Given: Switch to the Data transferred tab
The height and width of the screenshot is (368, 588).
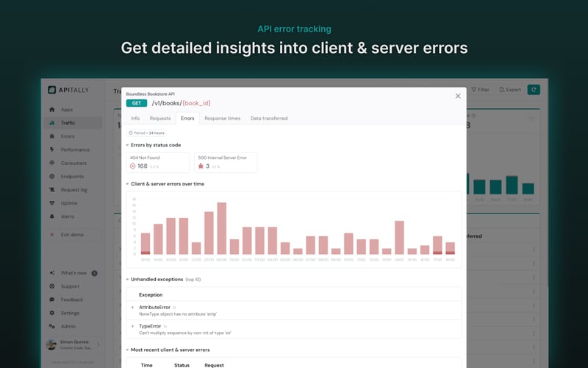Looking at the screenshot, I should pyautogui.click(x=269, y=118).
